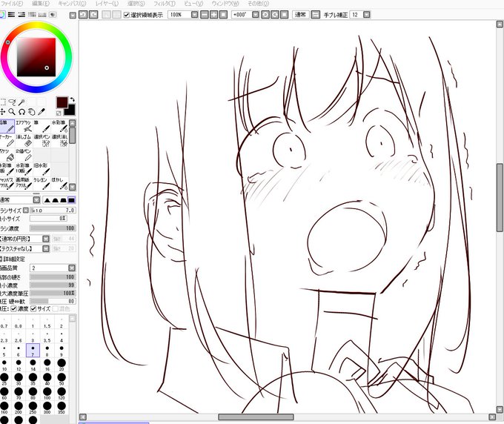Image resolution: width=504 pixels, height=424 pixels.
Task: Open the ウィンドウ(W) menu
Action: [225, 4]
